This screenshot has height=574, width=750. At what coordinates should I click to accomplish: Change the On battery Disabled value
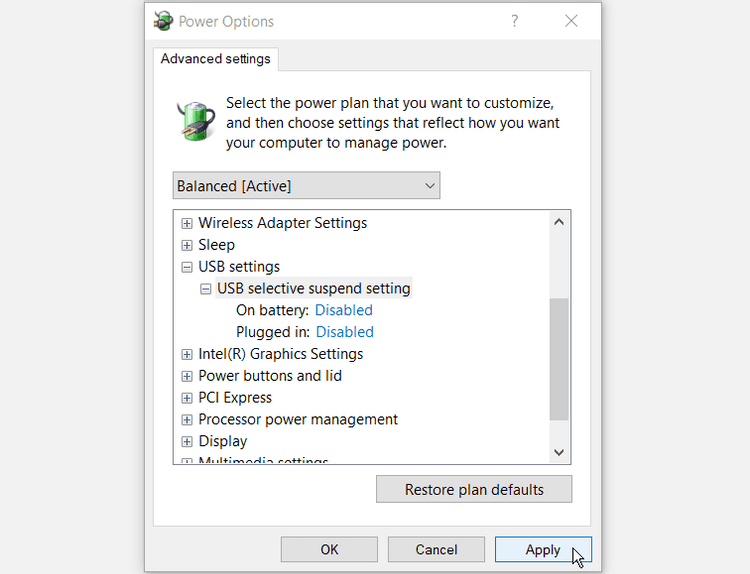(x=343, y=310)
